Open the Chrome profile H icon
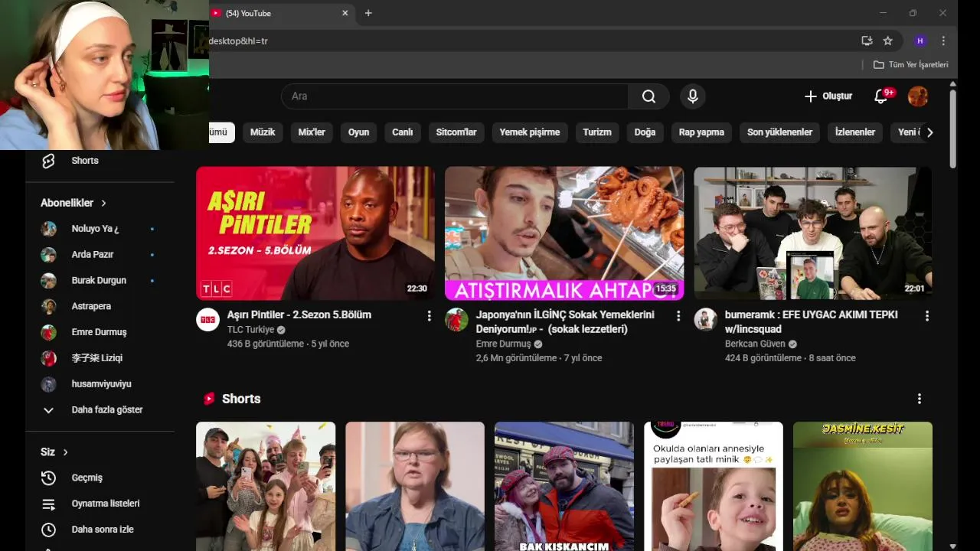The width and height of the screenshot is (980, 551). click(x=920, y=41)
